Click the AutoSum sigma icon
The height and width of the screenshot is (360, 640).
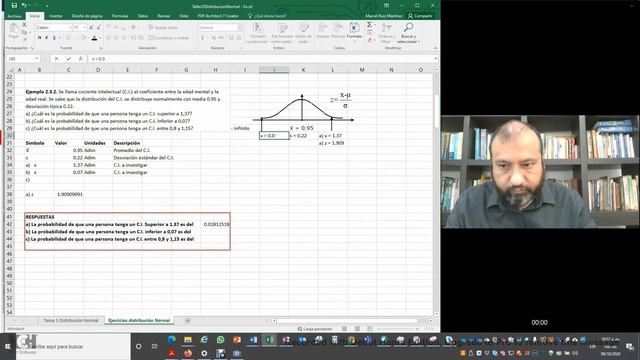(369, 25)
